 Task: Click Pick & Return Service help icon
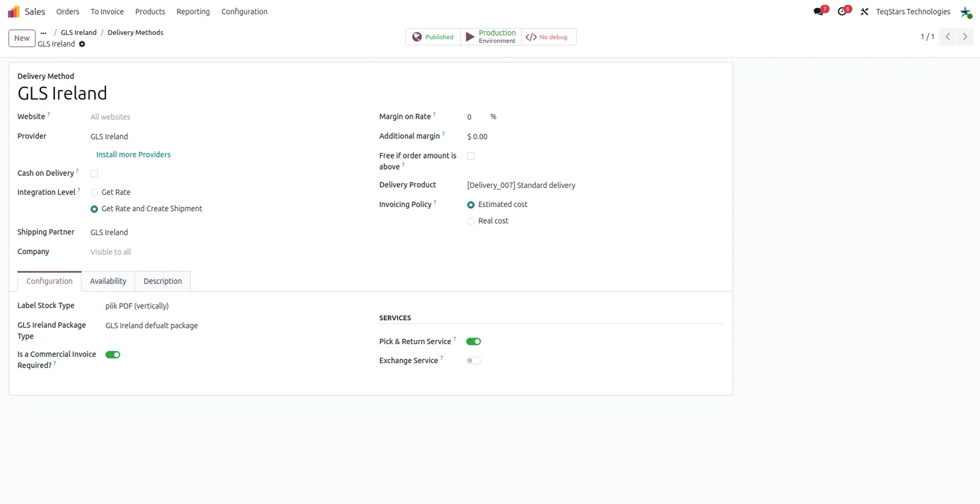[x=454, y=339]
